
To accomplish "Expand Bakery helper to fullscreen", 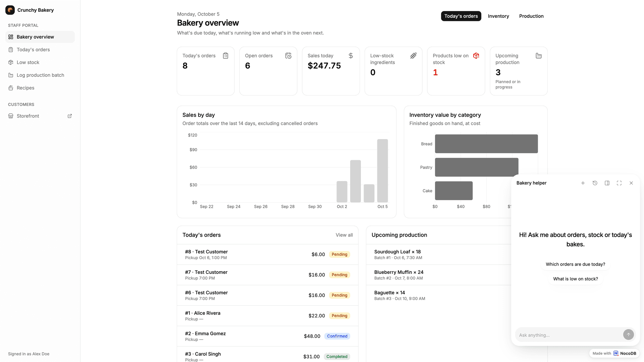I will [x=619, y=183].
